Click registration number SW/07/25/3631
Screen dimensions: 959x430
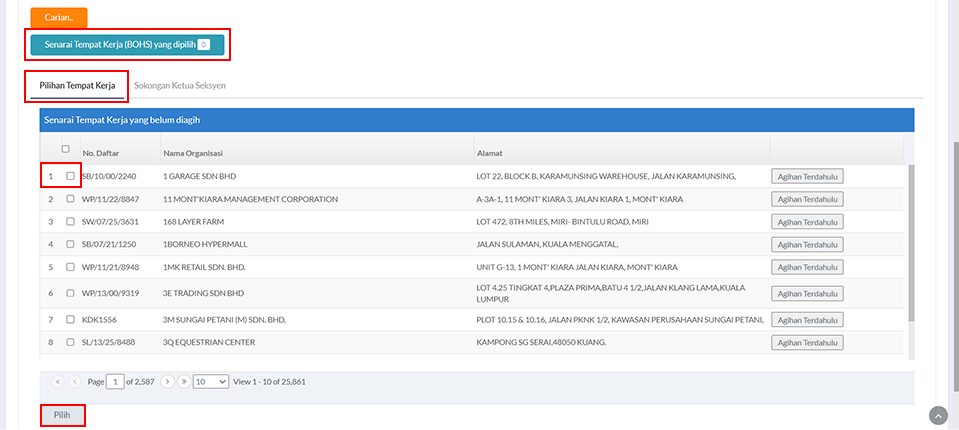111,221
